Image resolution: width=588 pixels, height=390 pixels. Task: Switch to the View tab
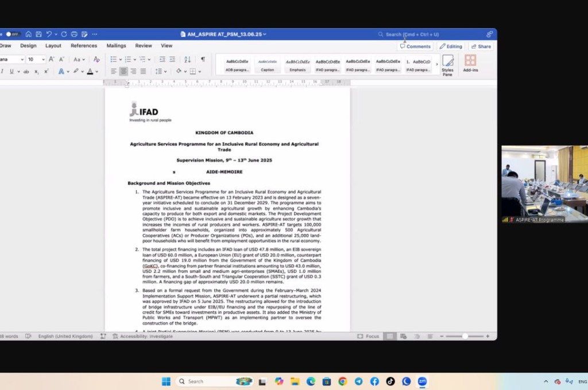coord(167,46)
